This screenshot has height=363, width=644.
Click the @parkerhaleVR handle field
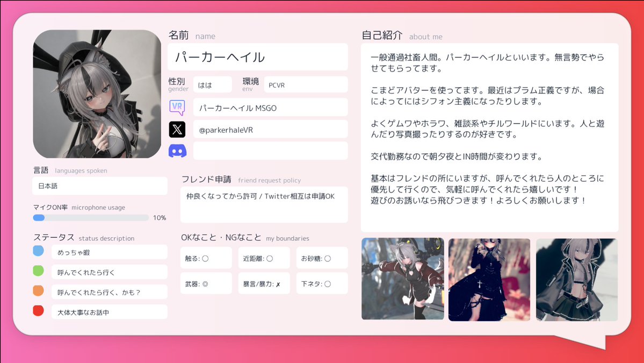click(x=270, y=130)
